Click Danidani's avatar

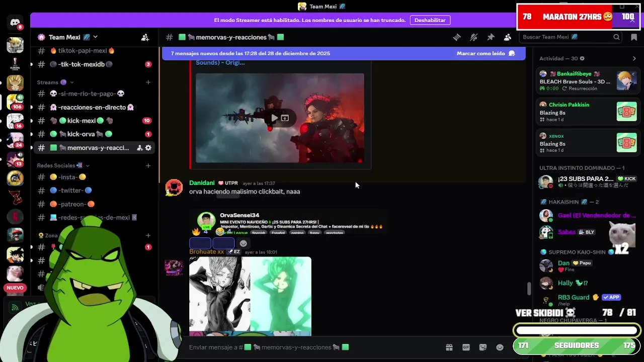174,188
